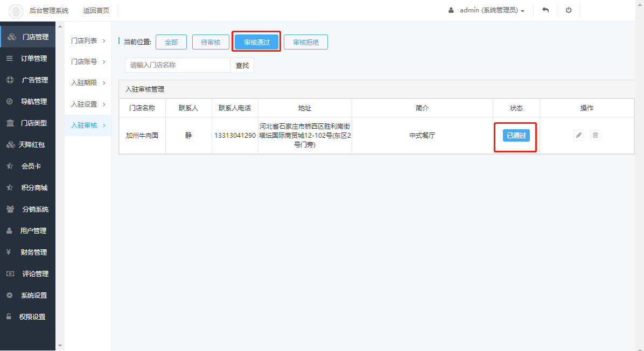
Task: Click the 状态 column header
Action: coord(516,108)
